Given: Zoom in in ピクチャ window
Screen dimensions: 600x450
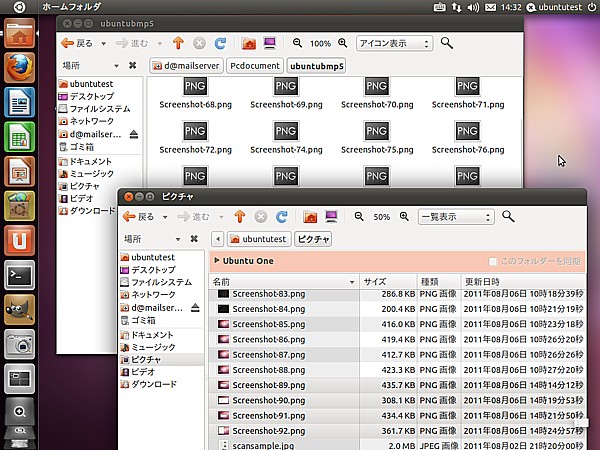Looking at the screenshot, I should [404, 217].
